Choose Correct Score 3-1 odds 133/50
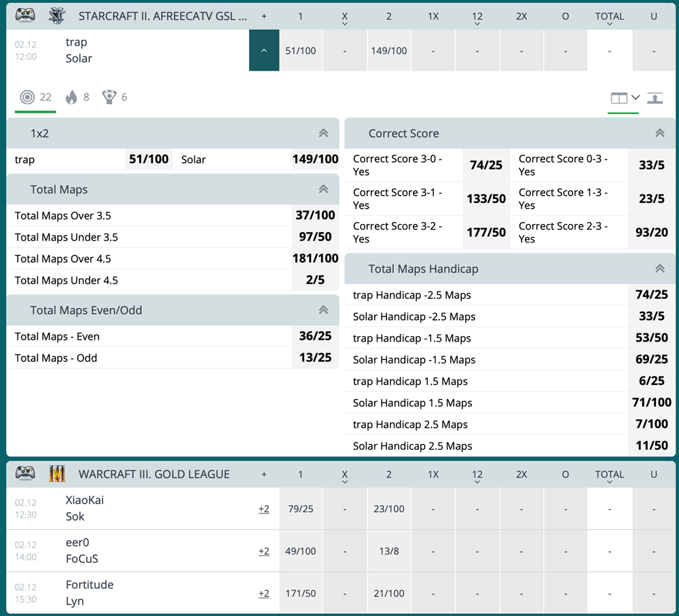Screen dimensions: 679x616 (x=486, y=199)
